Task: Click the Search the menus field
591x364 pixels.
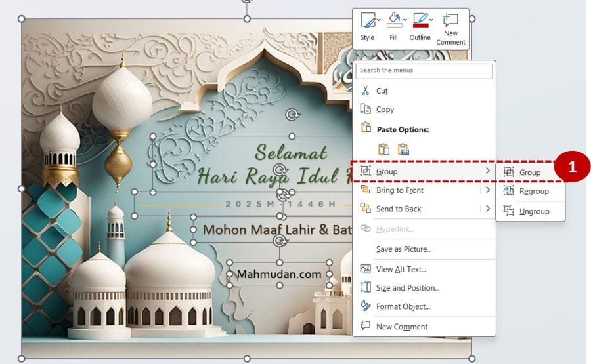Action: click(x=424, y=70)
